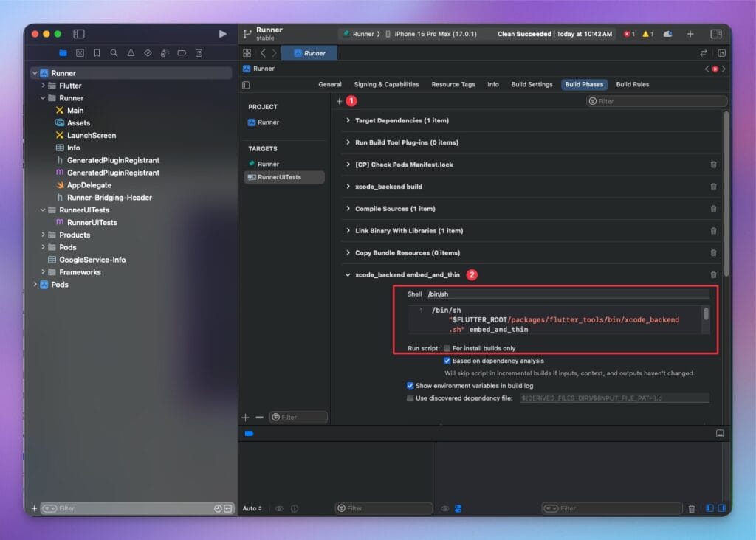Open the breakpoint navigator

pyautogui.click(x=182, y=53)
